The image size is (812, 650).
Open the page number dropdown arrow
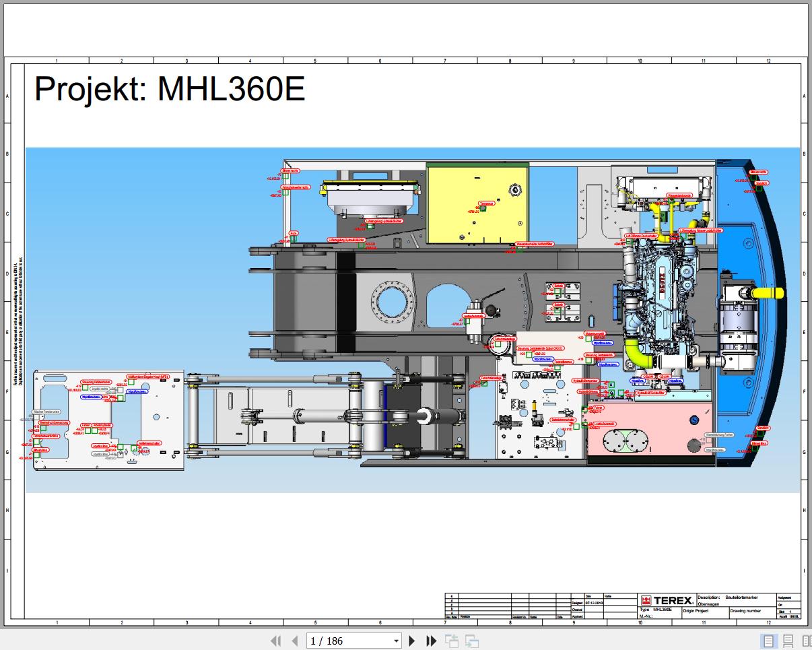click(x=396, y=641)
